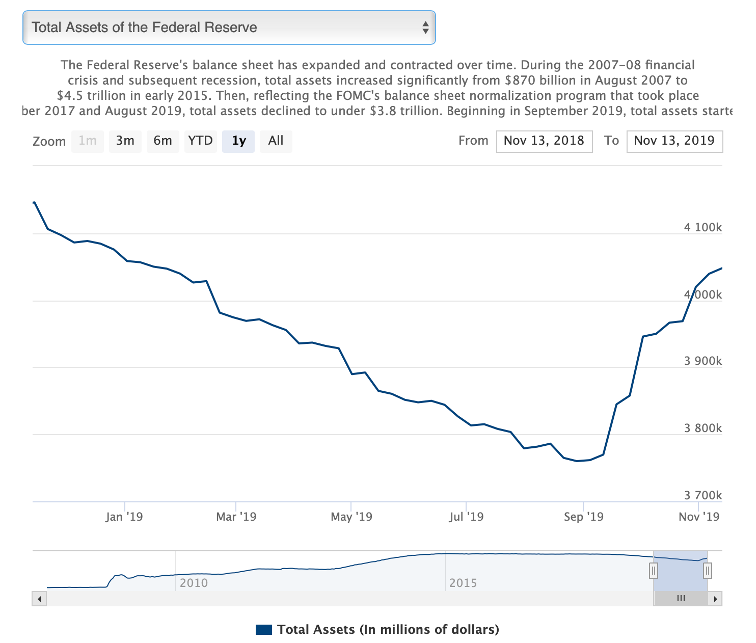Click the From date field
The width and height of the screenshot is (756, 643).
(x=544, y=141)
